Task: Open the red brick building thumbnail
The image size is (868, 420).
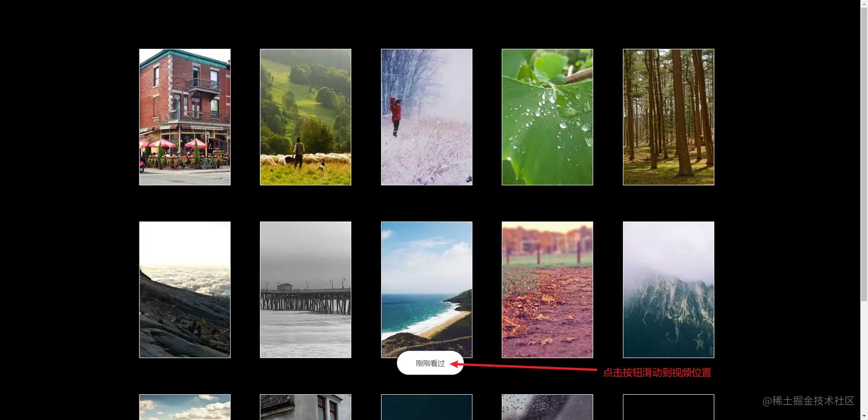Action: (x=185, y=117)
